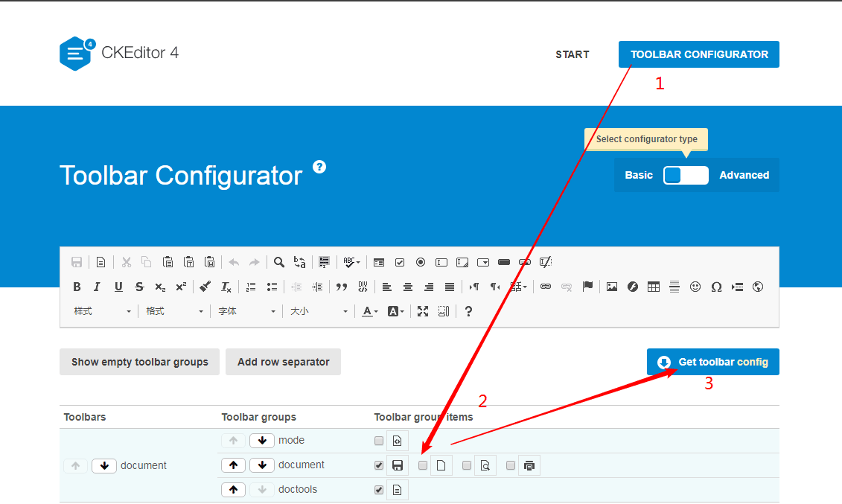Click the Insert Image icon

[x=612, y=287]
